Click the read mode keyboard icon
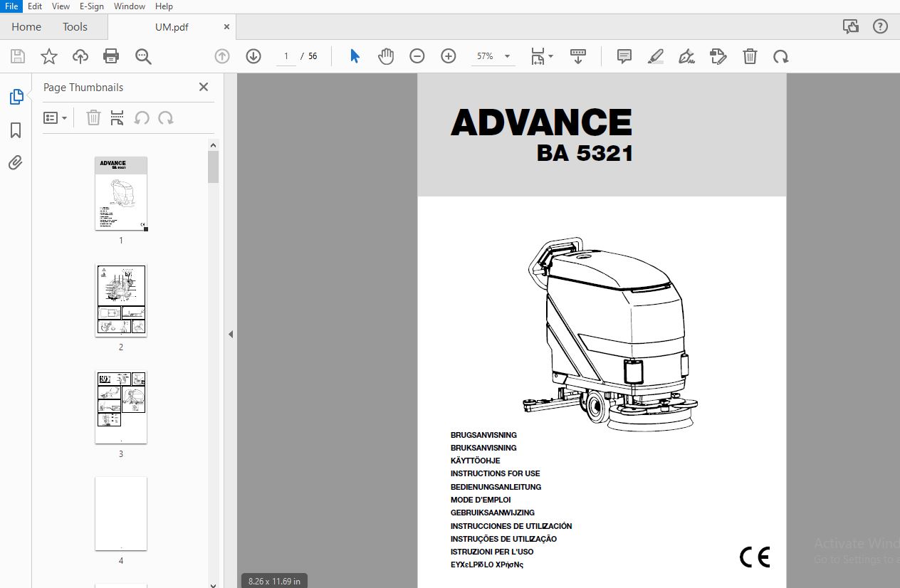900x588 pixels. [578, 56]
